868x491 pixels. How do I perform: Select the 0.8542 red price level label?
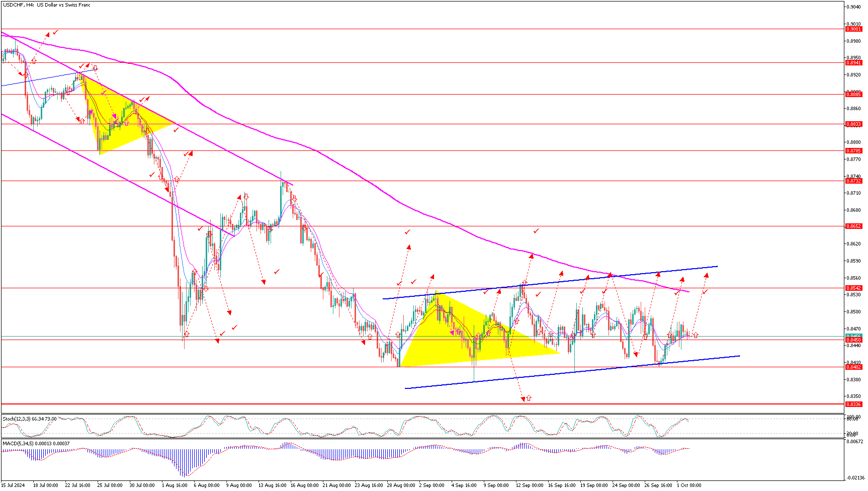853,288
